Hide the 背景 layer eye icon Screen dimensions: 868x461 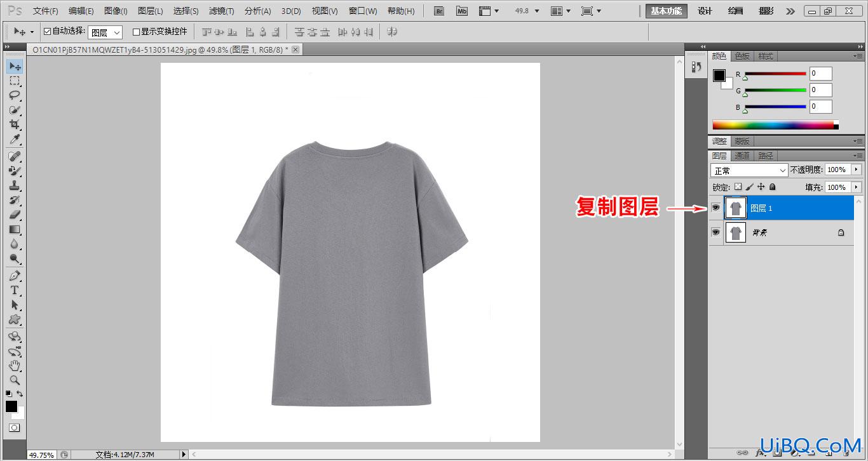[x=716, y=232]
